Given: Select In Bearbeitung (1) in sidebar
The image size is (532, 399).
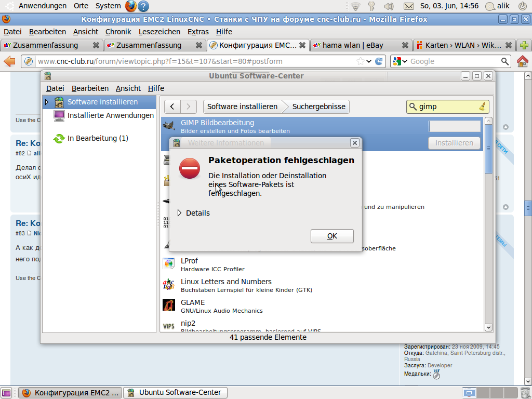Looking at the screenshot, I should click(99, 138).
